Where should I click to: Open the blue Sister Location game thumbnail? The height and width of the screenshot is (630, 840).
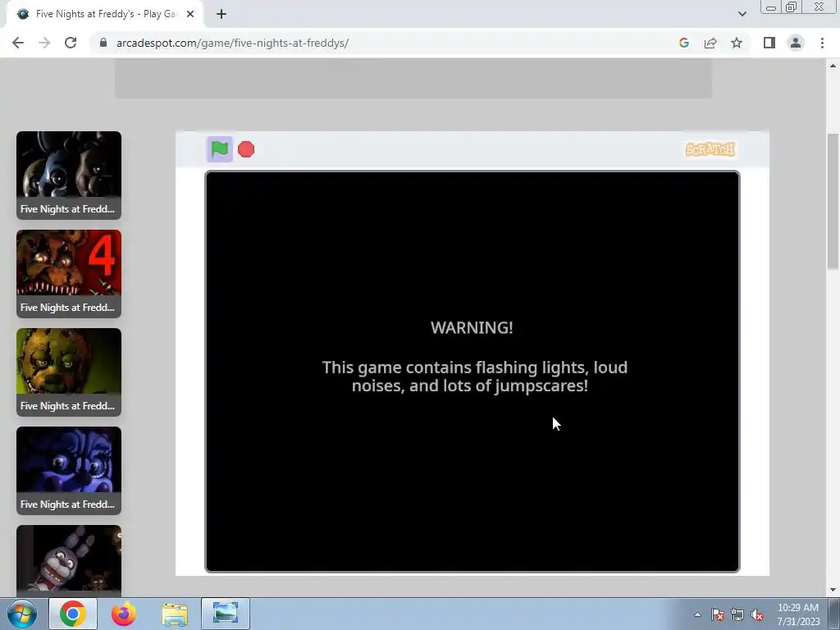pyautogui.click(x=69, y=471)
